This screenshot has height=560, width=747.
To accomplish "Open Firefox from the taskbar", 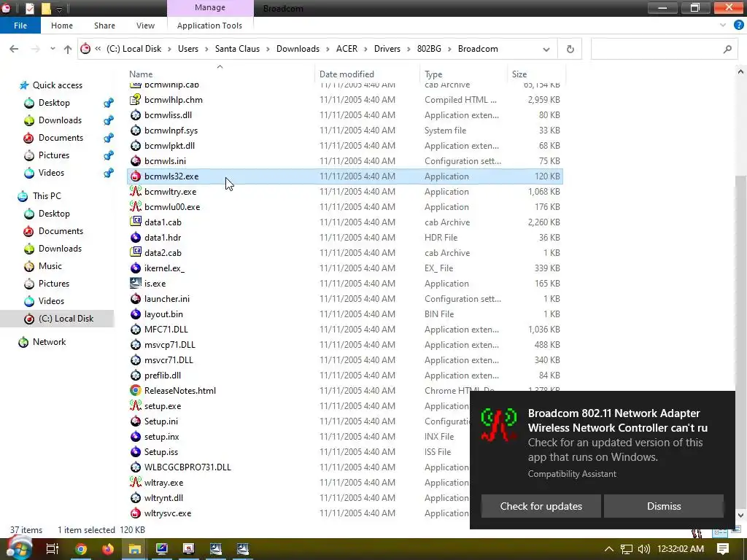I will [108, 549].
